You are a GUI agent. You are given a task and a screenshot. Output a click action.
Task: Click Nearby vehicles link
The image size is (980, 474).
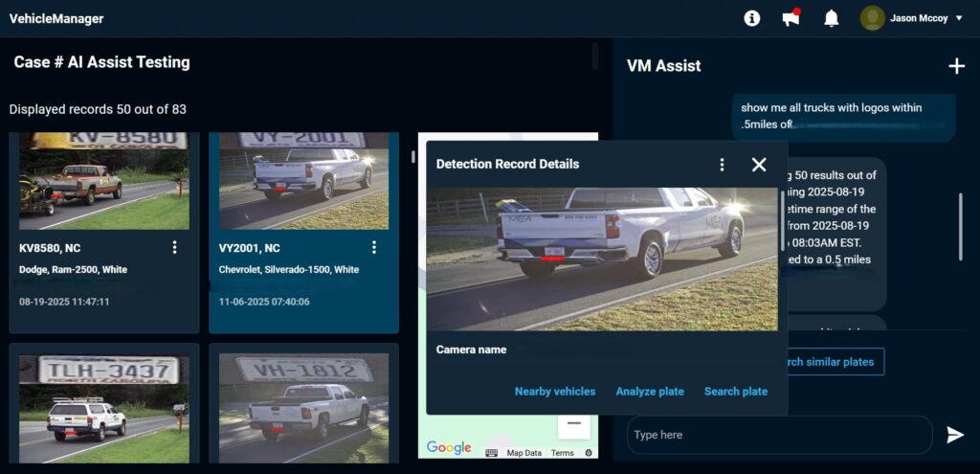tap(555, 392)
